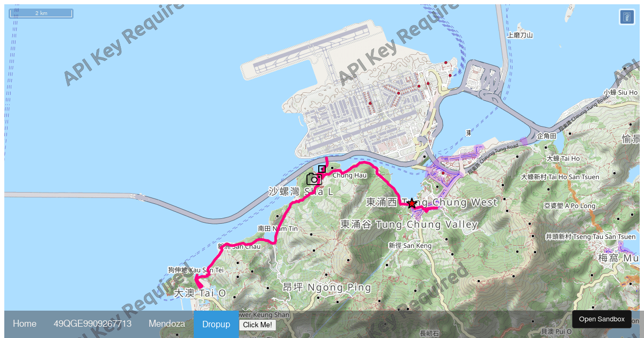Screen dimensions: 644x338
Task: Click the '大澳 Tai O' map label
Action: tap(200, 293)
